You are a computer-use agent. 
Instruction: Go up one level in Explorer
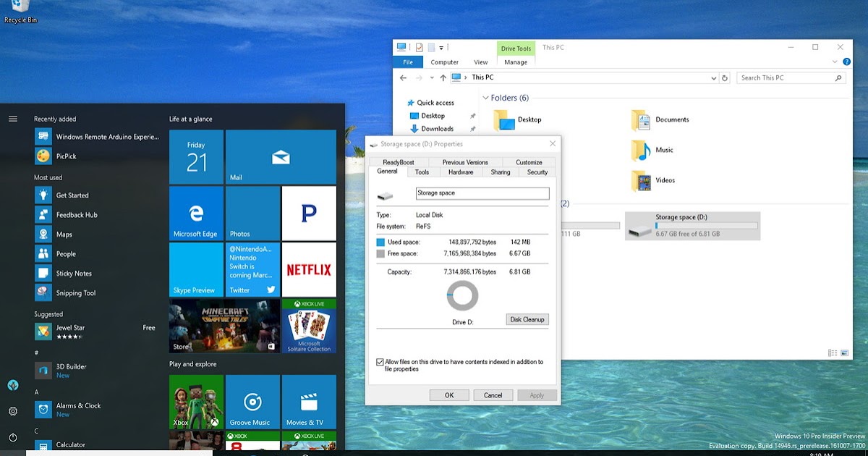pos(443,77)
